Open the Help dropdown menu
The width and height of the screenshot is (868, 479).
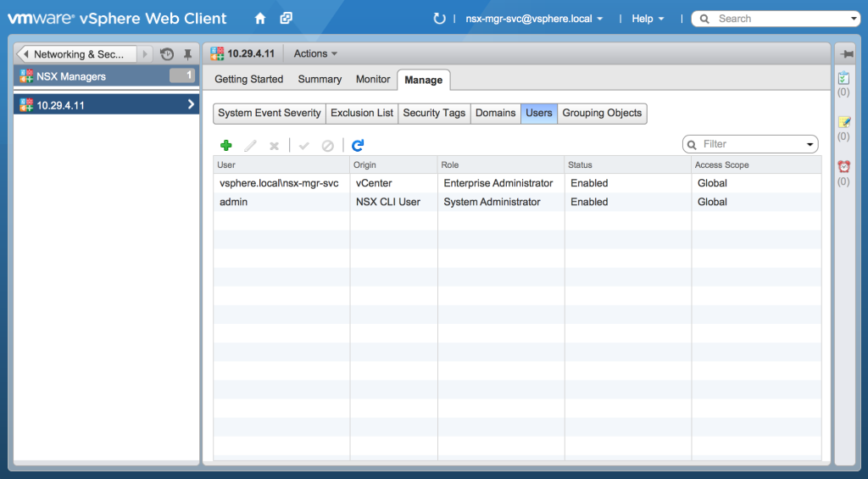tap(648, 19)
